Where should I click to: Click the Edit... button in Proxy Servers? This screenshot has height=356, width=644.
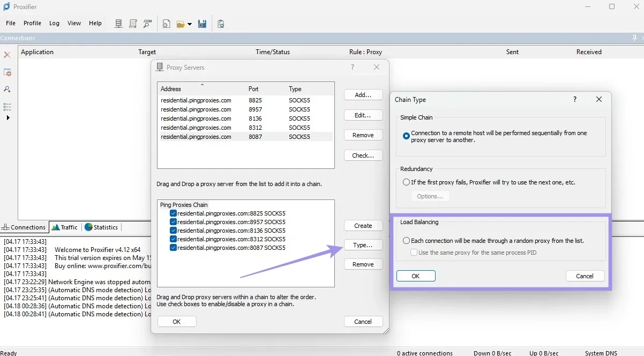coord(363,115)
